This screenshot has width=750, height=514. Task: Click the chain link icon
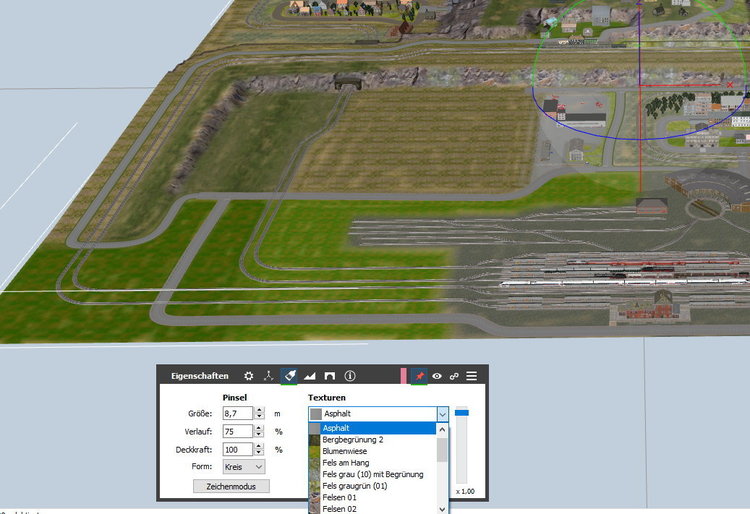(x=454, y=376)
